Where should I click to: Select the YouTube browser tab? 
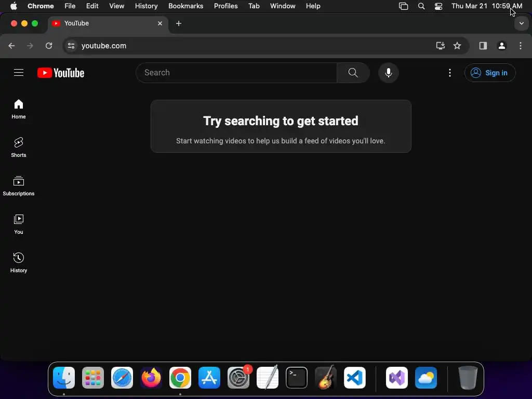[x=108, y=23]
